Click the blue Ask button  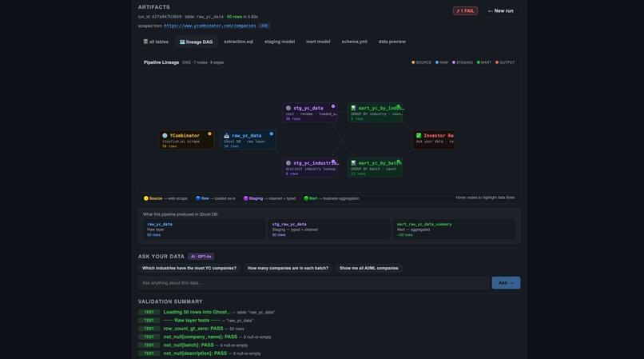click(x=506, y=283)
